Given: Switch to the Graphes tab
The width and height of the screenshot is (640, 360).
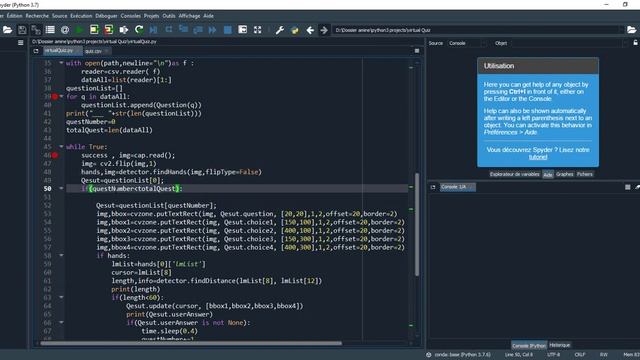Looking at the screenshot, I should pyautogui.click(x=564, y=174).
